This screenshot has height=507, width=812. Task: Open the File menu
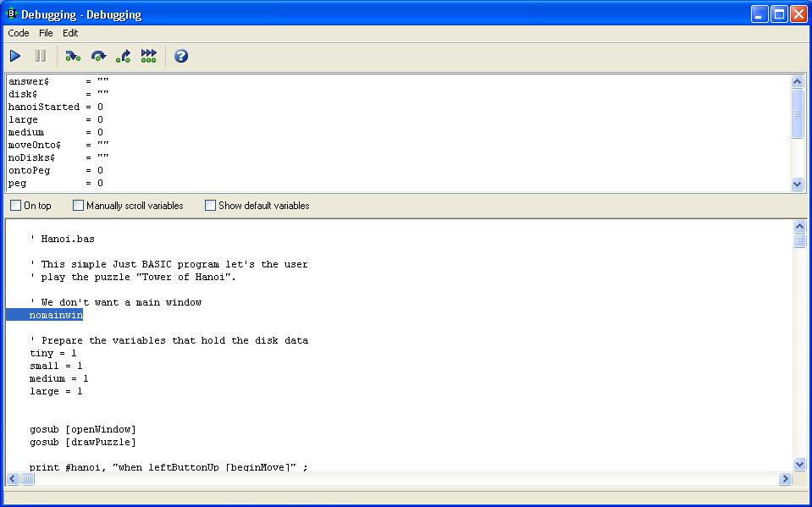pyautogui.click(x=46, y=33)
